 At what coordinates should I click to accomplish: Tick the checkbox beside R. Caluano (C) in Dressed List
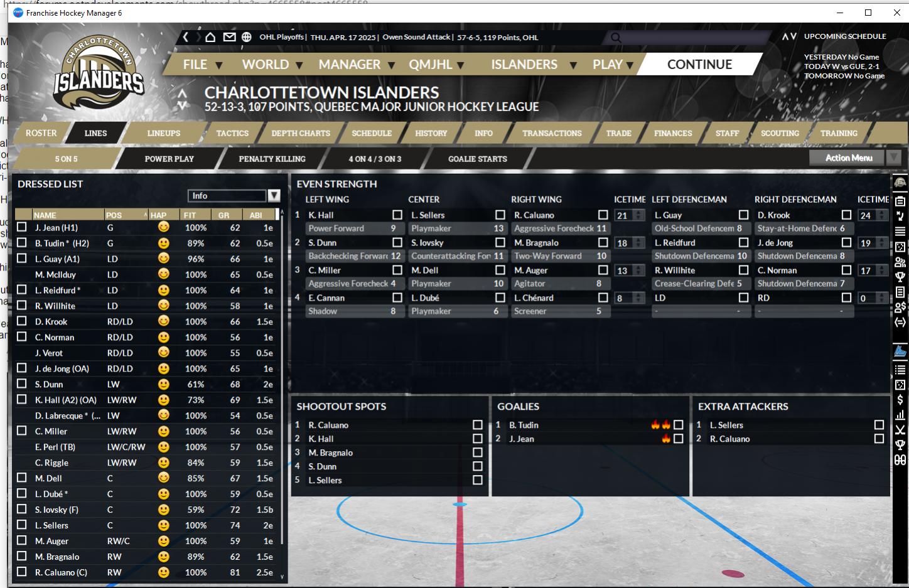22,572
